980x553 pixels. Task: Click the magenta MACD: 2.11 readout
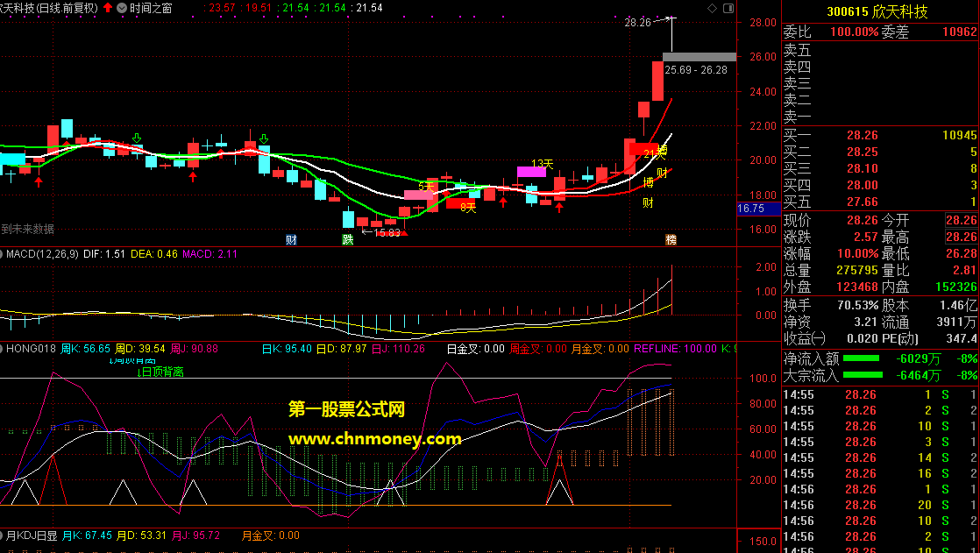click(210, 254)
